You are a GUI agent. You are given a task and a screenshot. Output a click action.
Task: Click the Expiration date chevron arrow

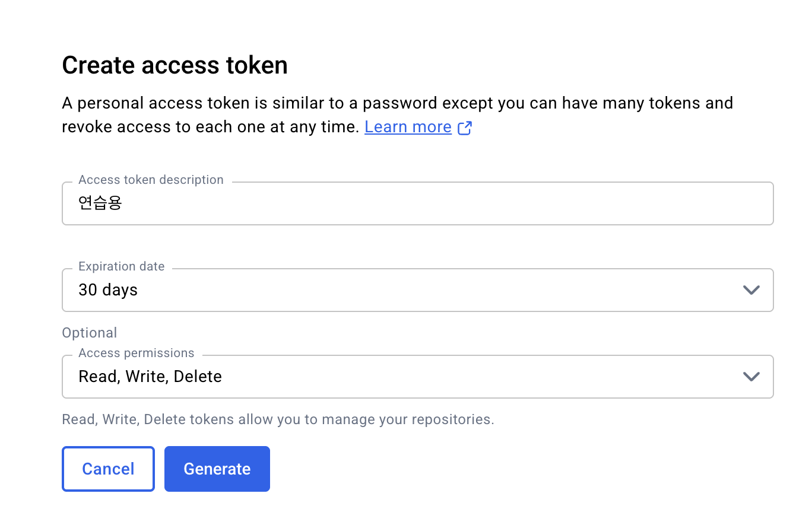tap(751, 290)
